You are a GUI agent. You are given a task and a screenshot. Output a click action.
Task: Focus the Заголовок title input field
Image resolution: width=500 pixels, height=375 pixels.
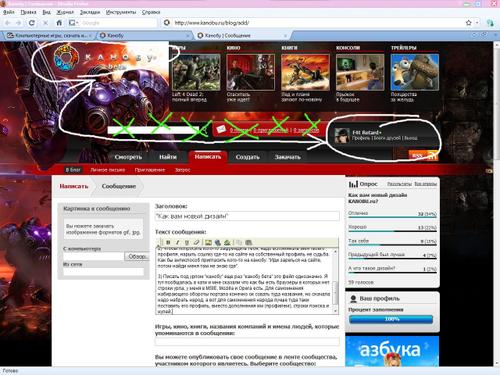(x=247, y=216)
